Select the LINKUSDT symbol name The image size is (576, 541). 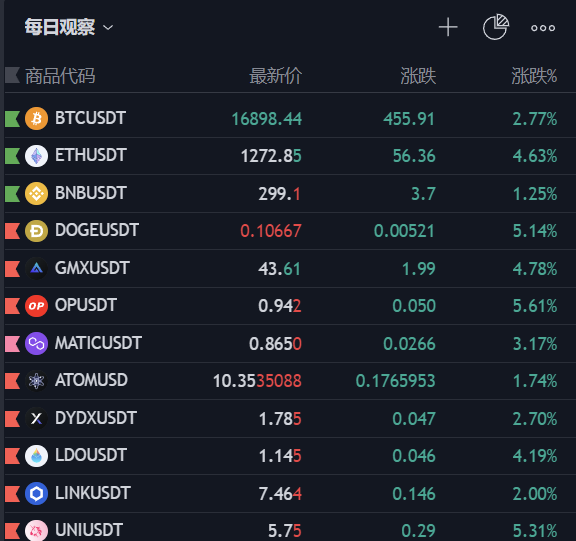pyautogui.click(x=93, y=493)
